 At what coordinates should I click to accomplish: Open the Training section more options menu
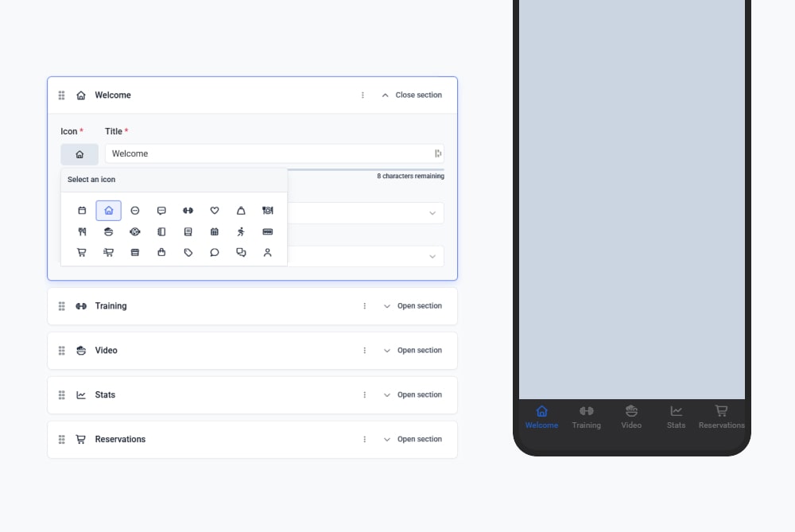pos(365,306)
